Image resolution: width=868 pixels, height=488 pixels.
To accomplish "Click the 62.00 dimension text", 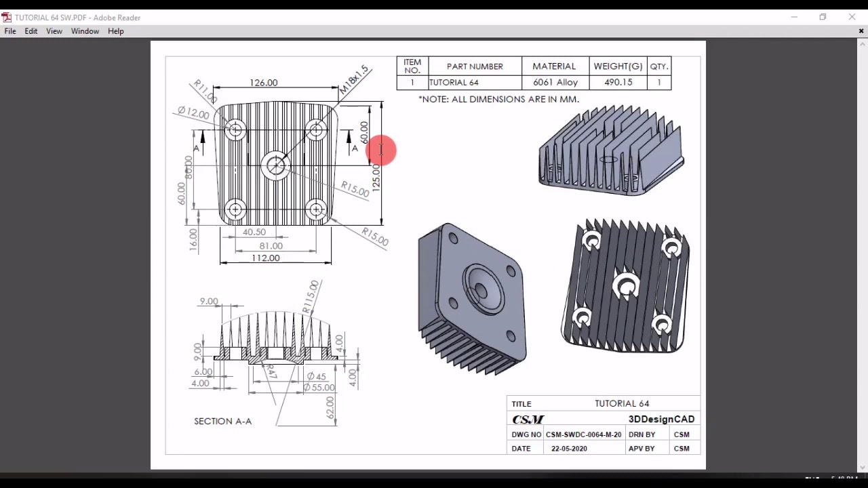I will pyautogui.click(x=330, y=408).
